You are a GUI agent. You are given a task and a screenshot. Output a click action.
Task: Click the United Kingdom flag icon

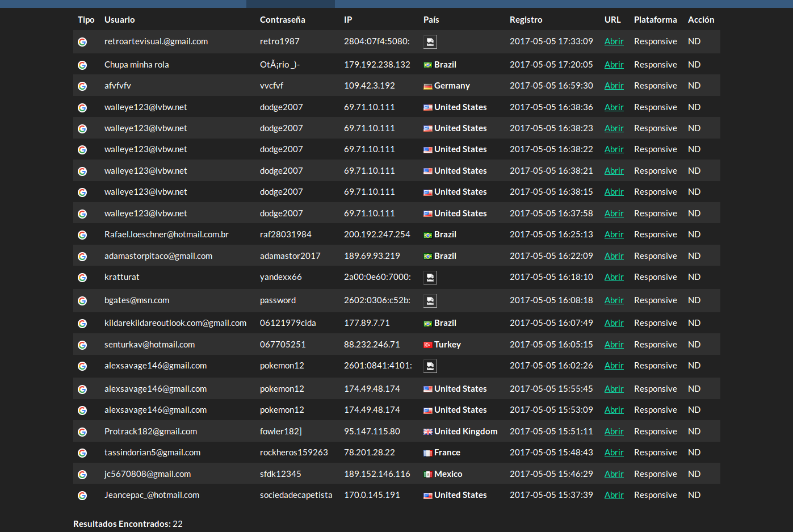(428, 432)
